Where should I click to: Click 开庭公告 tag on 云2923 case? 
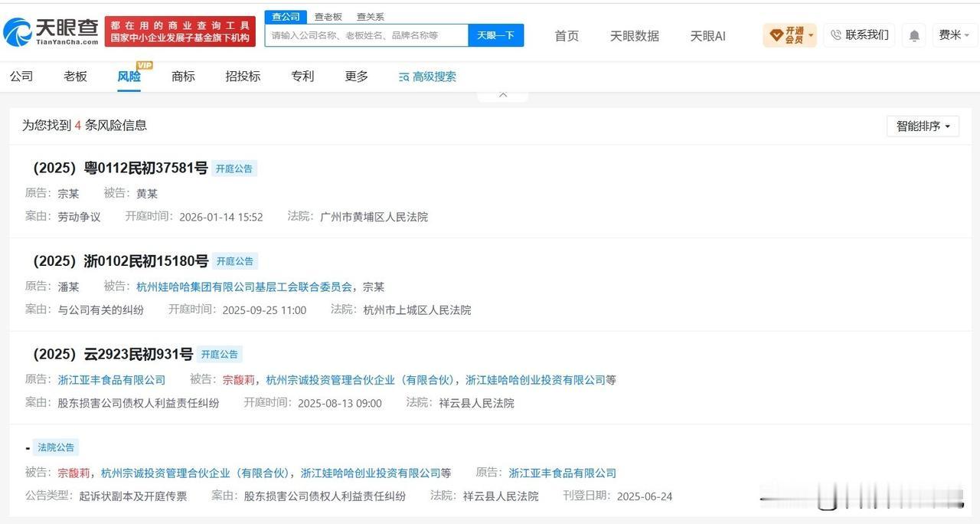click(220, 354)
